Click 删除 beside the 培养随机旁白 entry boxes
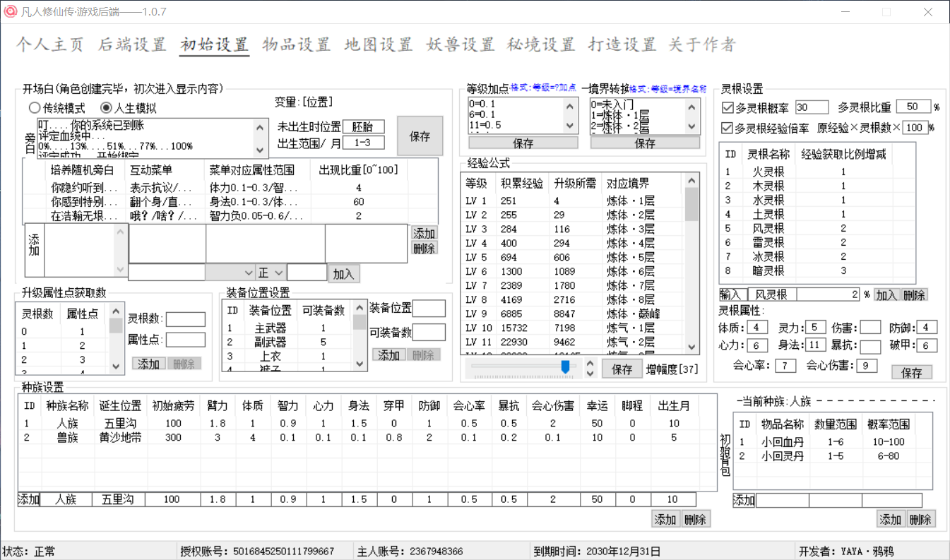The width and height of the screenshot is (950, 560). [x=424, y=248]
